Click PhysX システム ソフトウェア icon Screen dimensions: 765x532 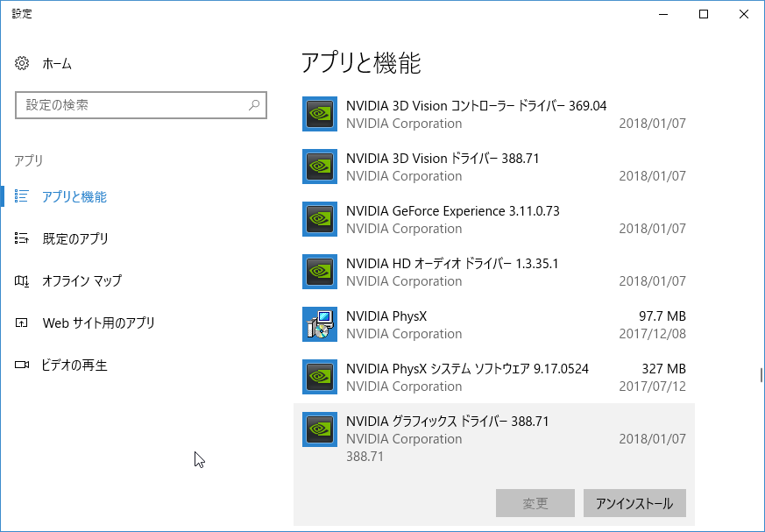click(320, 377)
